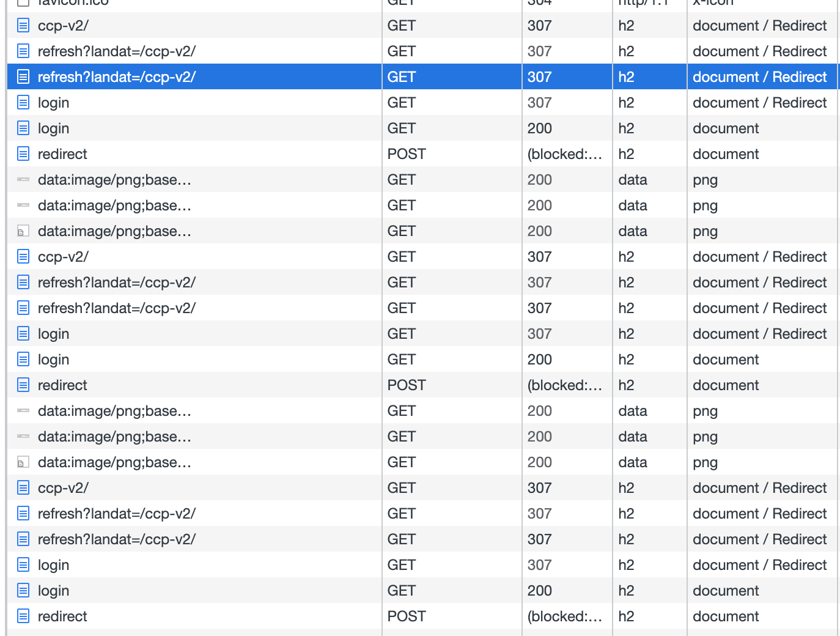Image resolution: width=840 pixels, height=636 pixels.
Task: Click the document icon next to the first login request
Action: pos(23,102)
